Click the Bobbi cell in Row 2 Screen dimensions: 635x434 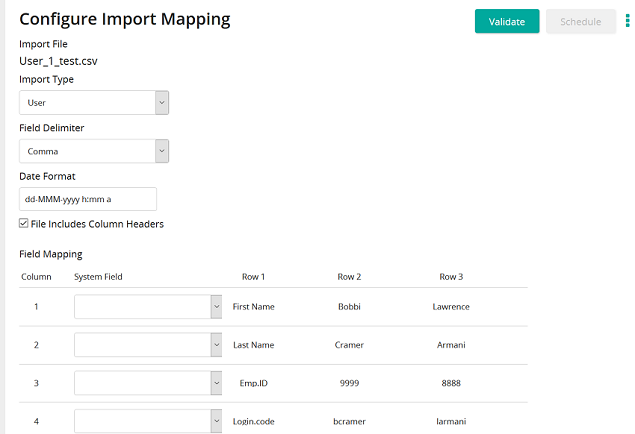(x=349, y=306)
